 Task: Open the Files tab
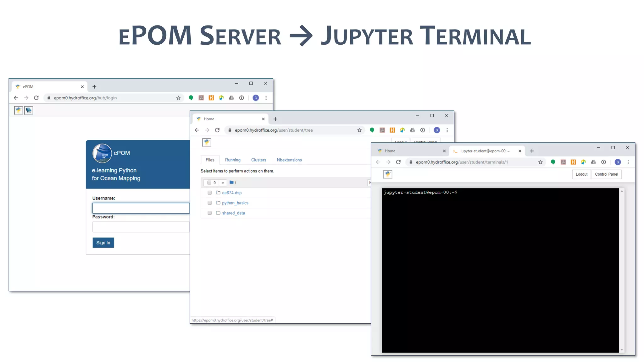pyautogui.click(x=210, y=160)
